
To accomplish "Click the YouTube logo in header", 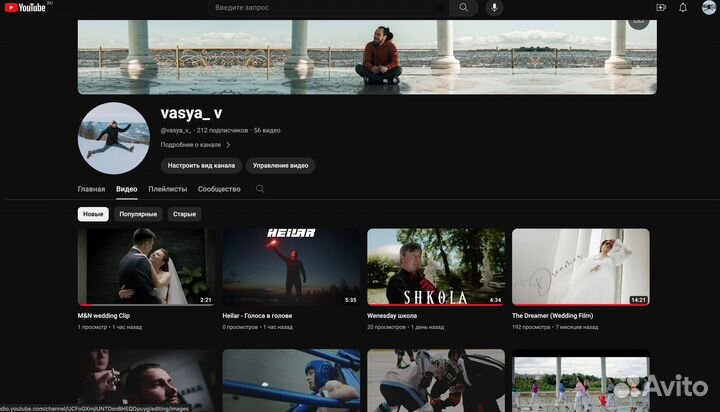I will pyautogui.click(x=26, y=7).
